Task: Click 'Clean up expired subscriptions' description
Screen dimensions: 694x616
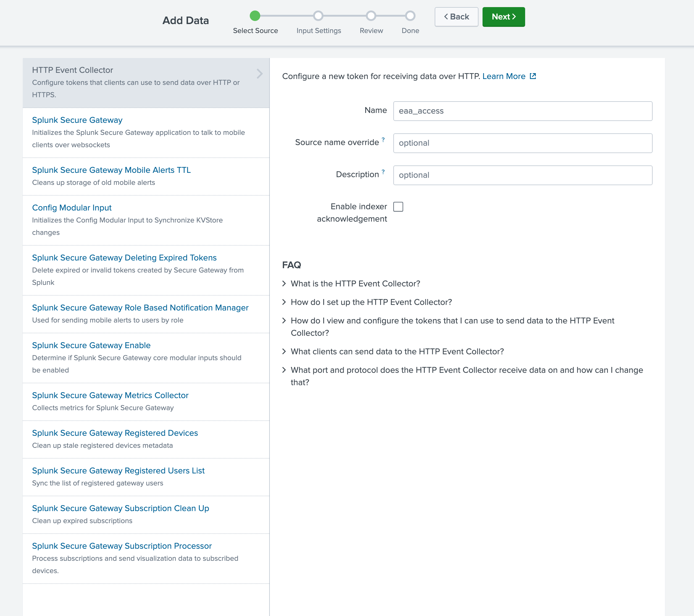Action: click(x=82, y=521)
